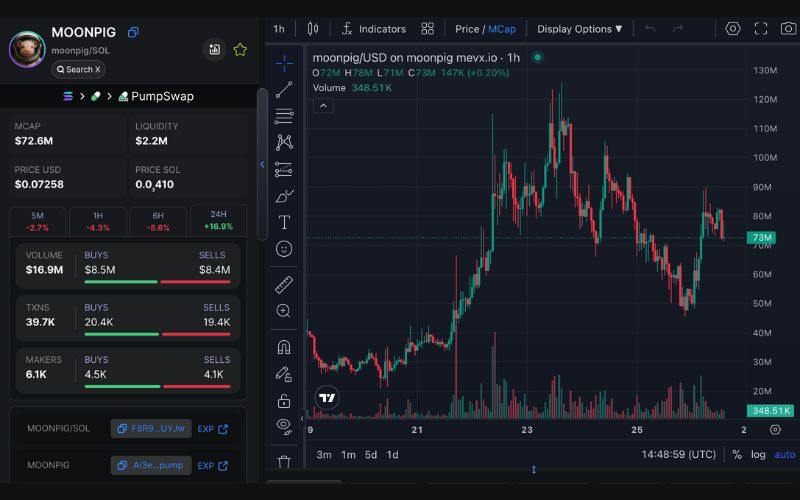Image resolution: width=800 pixels, height=500 pixels.
Task: Click the TXNS buys versus sells bar
Action: (x=157, y=334)
